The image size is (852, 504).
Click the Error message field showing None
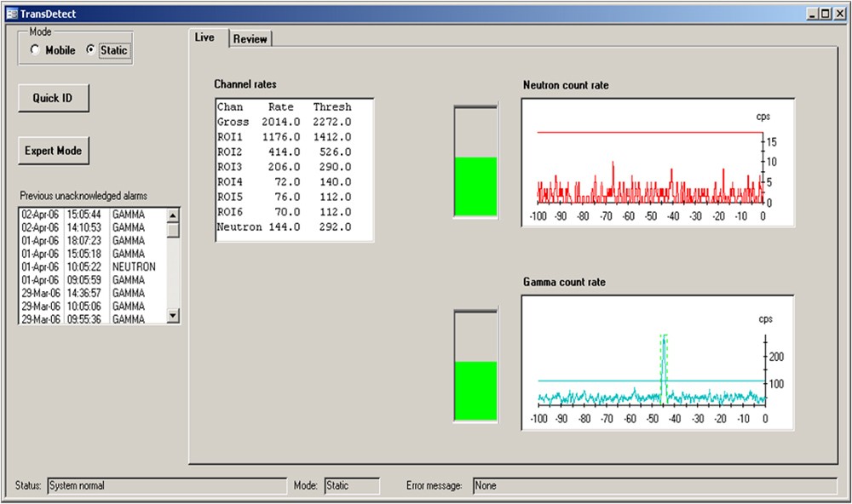coord(653,485)
